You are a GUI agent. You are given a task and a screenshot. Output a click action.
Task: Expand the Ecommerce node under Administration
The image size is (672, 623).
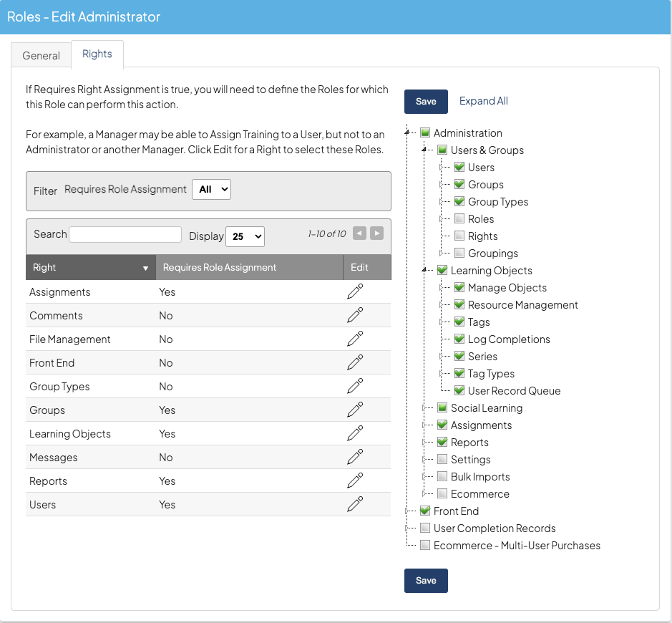pyautogui.click(x=424, y=493)
